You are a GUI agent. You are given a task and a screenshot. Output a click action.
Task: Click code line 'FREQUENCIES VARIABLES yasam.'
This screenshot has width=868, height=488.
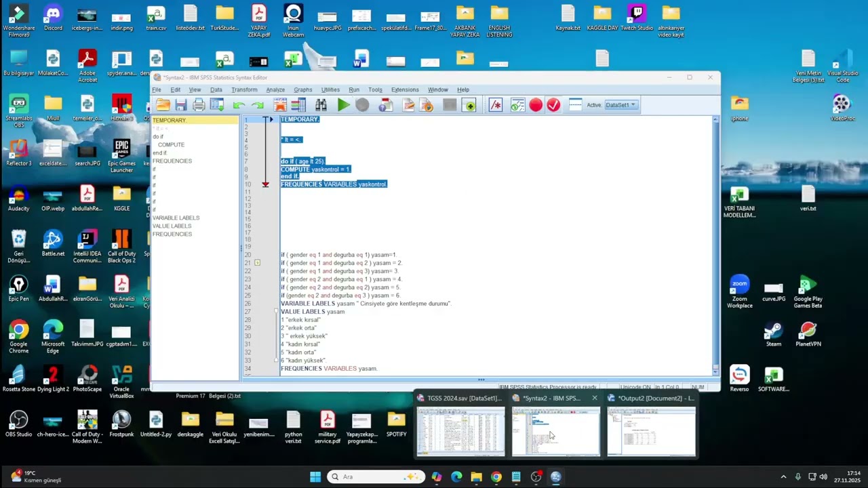[x=329, y=369]
